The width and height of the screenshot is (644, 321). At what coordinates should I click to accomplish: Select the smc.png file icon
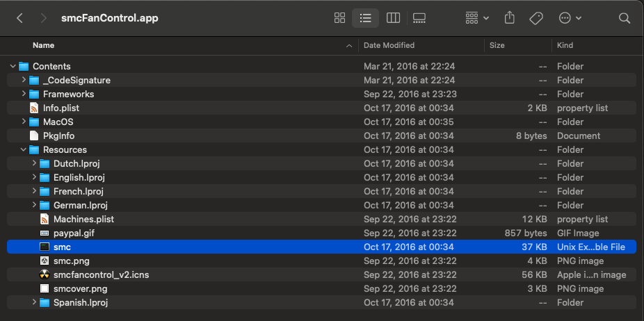45,261
